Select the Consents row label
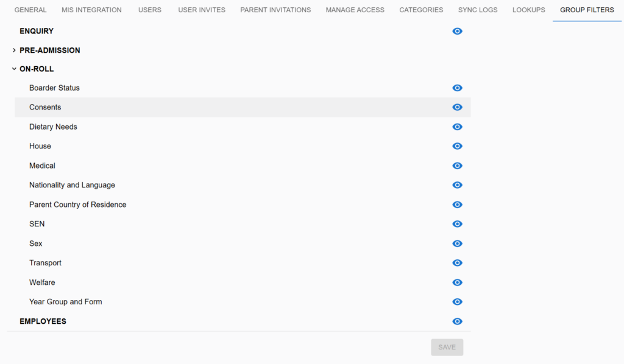Screen dimensions: 624x364 click(x=45, y=107)
